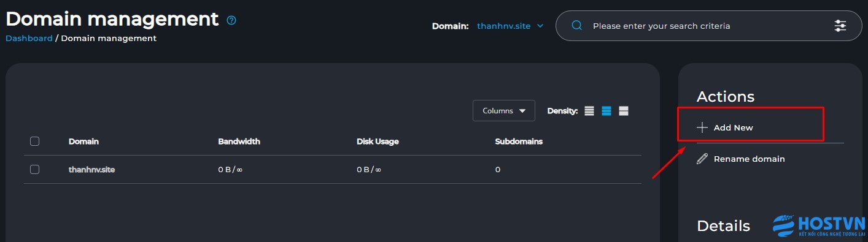
Task: Go to Dashboard breadcrumb link
Action: [29, 38]
